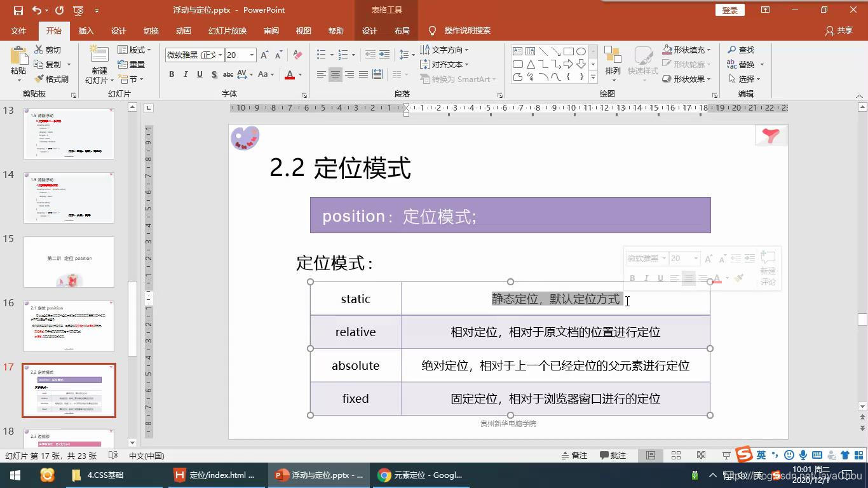Screen dimensions: 868x488
Task: Open the 动画 animations tab
Action: click(183, 30)
